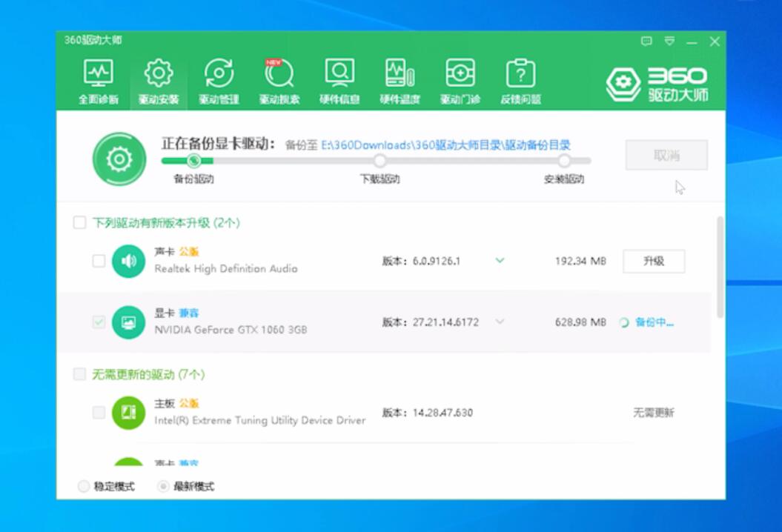Click 升级 to upgrade Realtek audio driver
This screenshot has height=532, width=782.
[655, 261]
